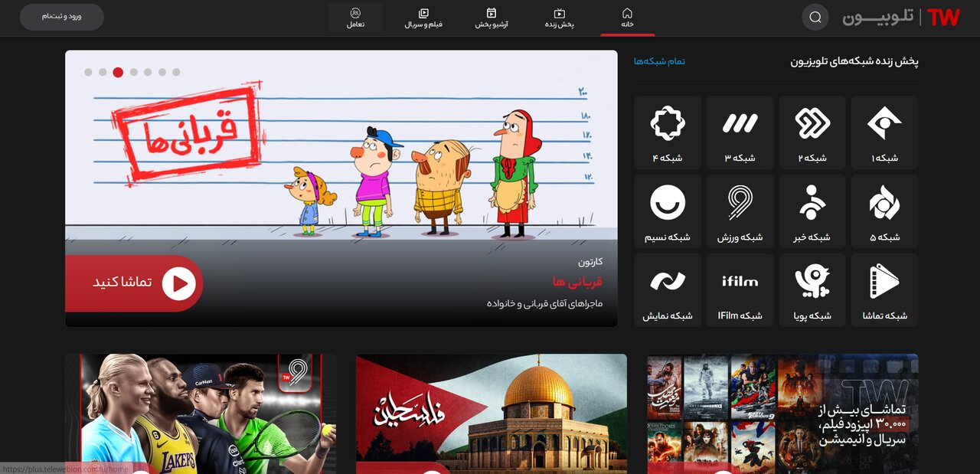
Task: Select the شبکه نمایش channel
Action: click(667, 290)
